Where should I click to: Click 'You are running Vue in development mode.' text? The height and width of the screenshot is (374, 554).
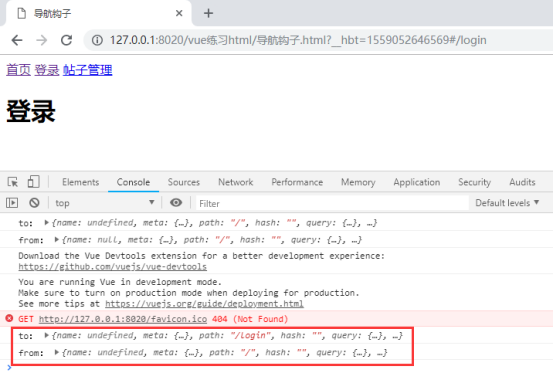tap(120, 282)
